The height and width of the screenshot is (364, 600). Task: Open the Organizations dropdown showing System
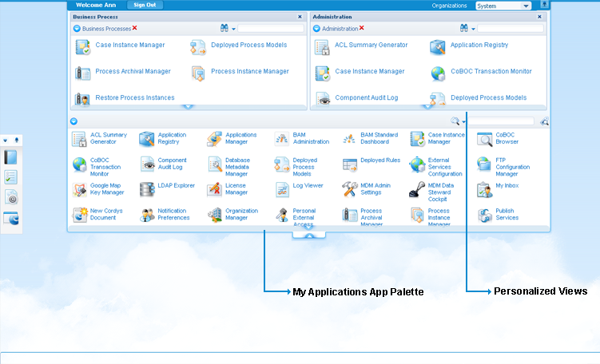(x=503, y=6)
